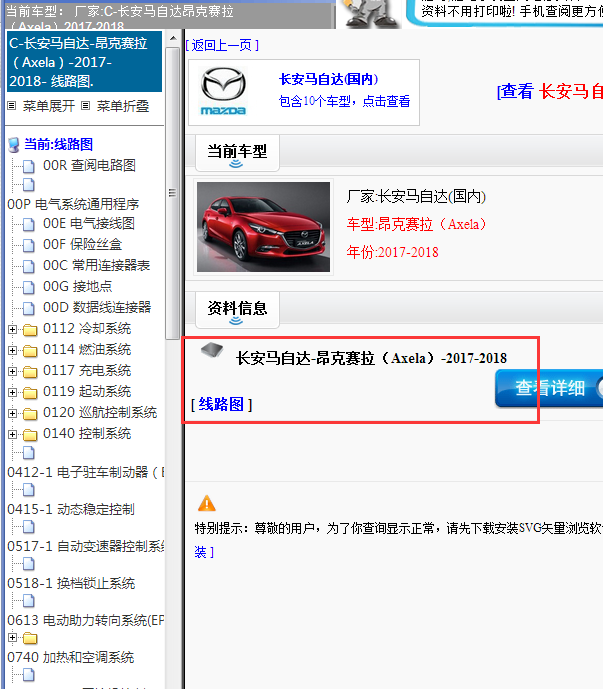Click the blue 查看详细 button
The image size is (603, 689).
pyautogui.click(x=549, y=388)
